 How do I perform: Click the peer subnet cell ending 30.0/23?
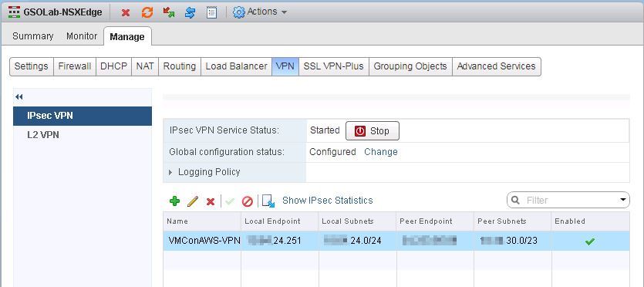click(512, 241)
